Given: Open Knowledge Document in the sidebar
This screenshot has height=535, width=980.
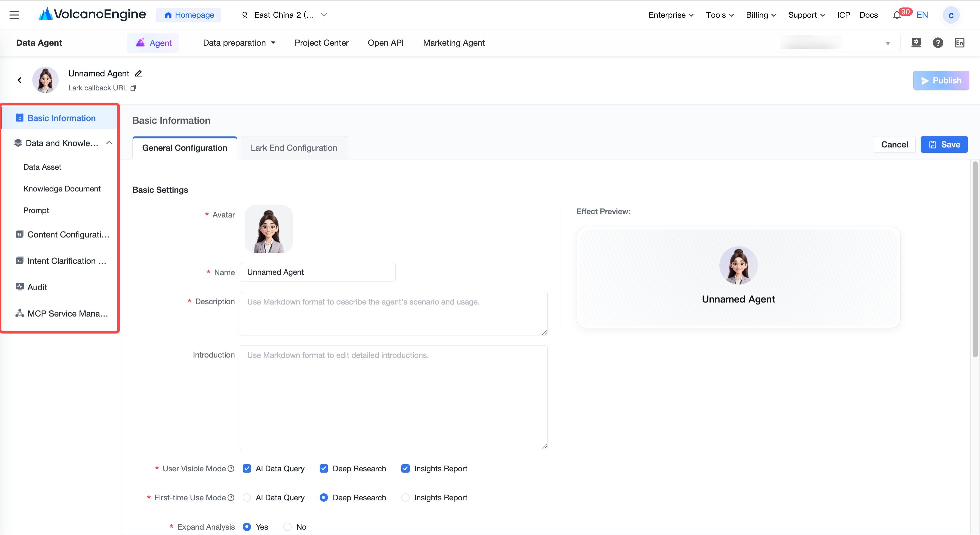Looking at the screenshot, I should 62,188.
